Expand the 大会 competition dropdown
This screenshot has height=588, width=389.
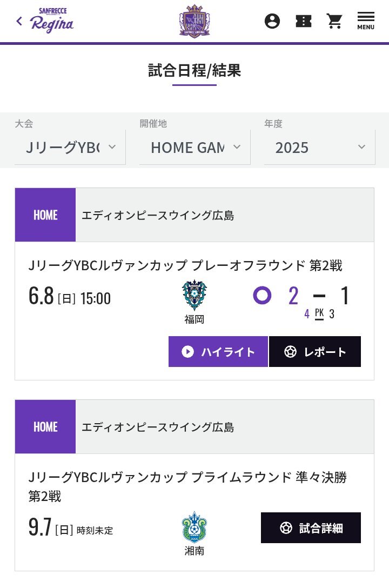(70, 148)
